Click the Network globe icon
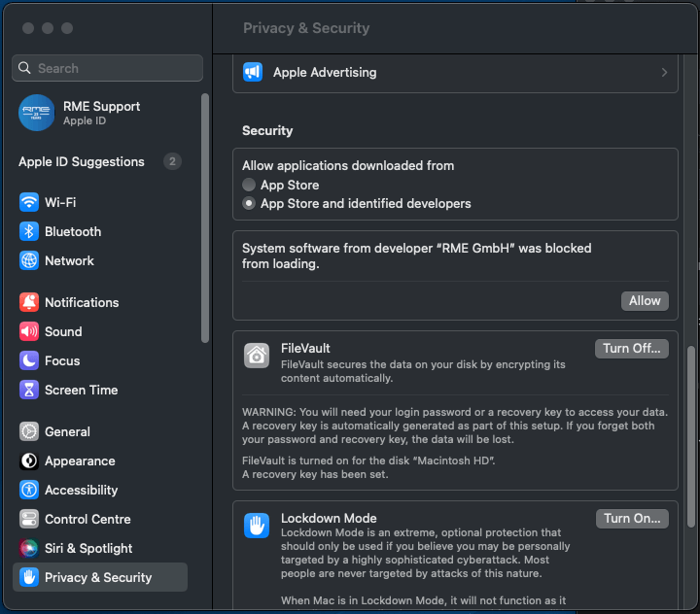700x614 pixels. [29, 260]
